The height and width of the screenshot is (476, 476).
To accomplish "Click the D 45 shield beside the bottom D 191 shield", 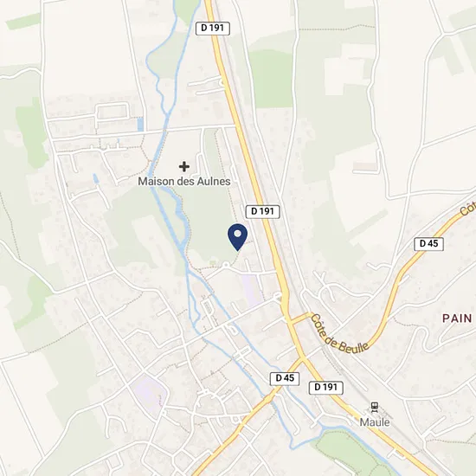I will point(285,378).
